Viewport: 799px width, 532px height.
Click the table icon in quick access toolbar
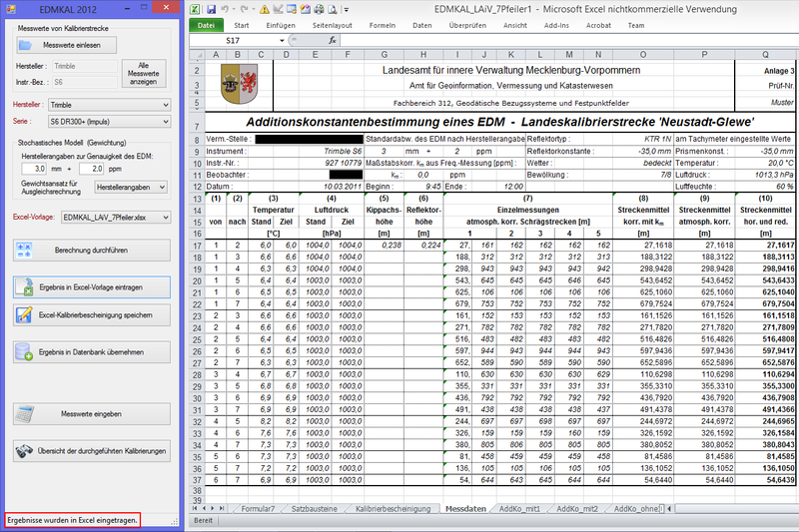[291, 9]
